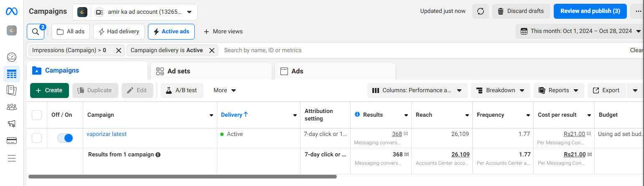Open the ad account selector dropdown
Image resolution: width=644 pixels, height=186 pixels.
click(135, 12)
